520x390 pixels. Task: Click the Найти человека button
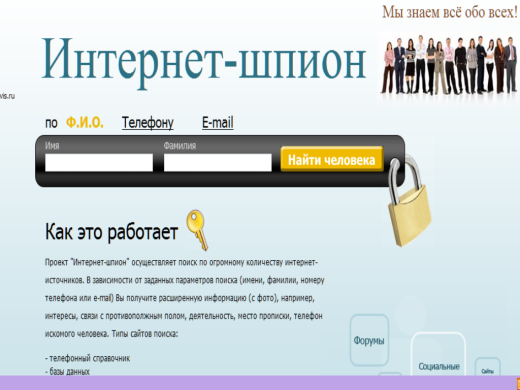tap(332, 159)
